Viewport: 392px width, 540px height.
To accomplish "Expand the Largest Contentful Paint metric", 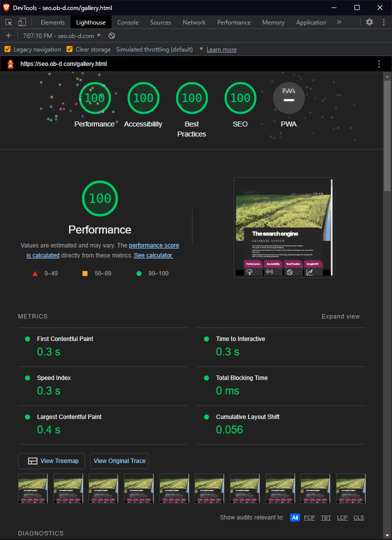I will 102,425.
